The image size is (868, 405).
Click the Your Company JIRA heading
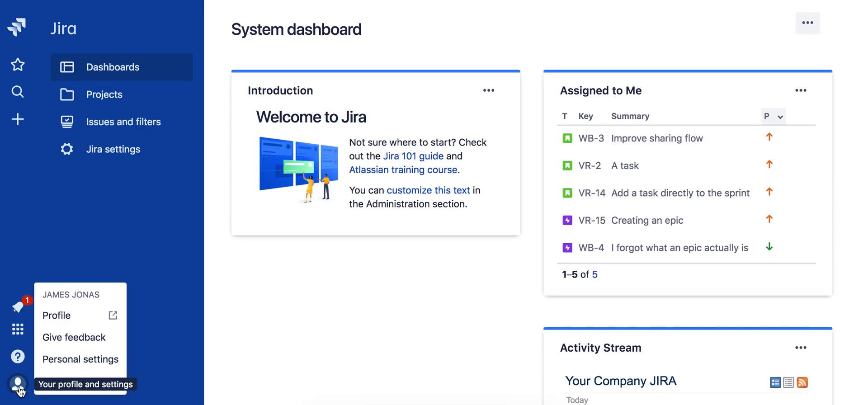[x=621, y=381]
